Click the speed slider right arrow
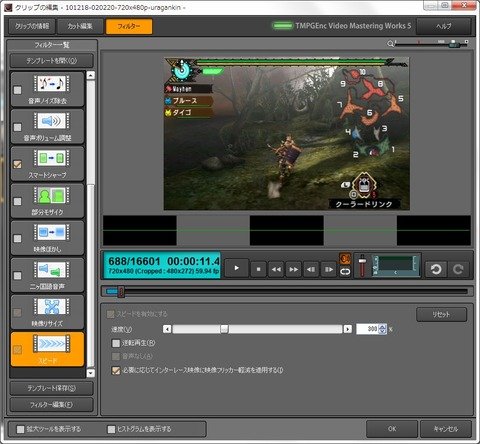This screenshot has height=444, width=480. [x=348, y=329]
